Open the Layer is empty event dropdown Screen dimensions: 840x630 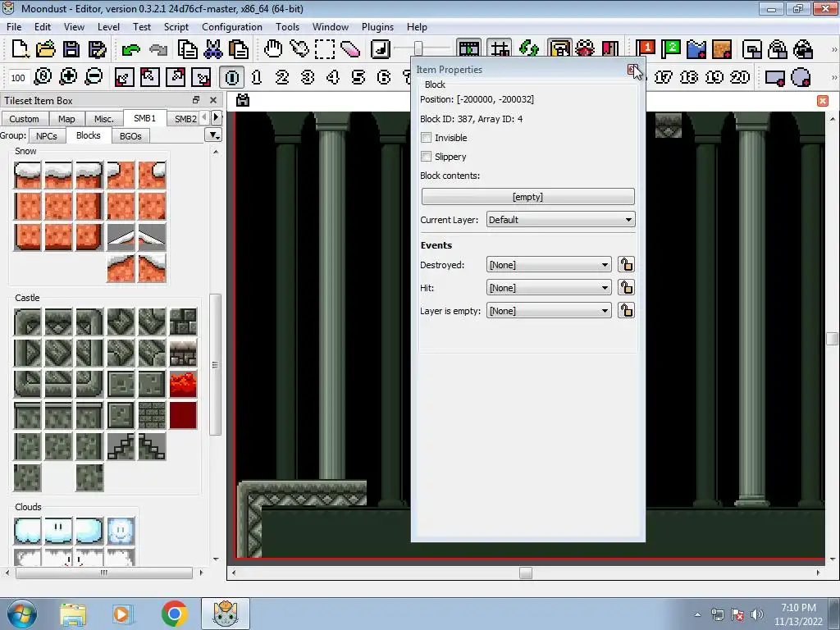click(x=549, y=311)
